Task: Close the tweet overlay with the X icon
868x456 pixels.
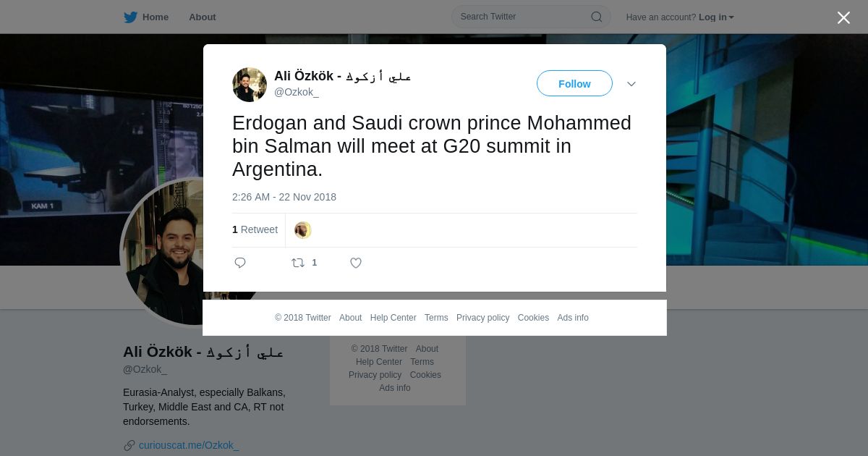Action: [843, 18]
